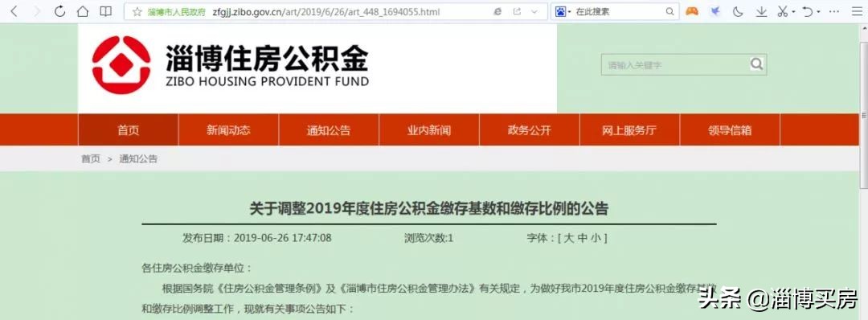Click the undo closed tab icon
This screenshot has height=320, width=868.
tap(809, 11)
